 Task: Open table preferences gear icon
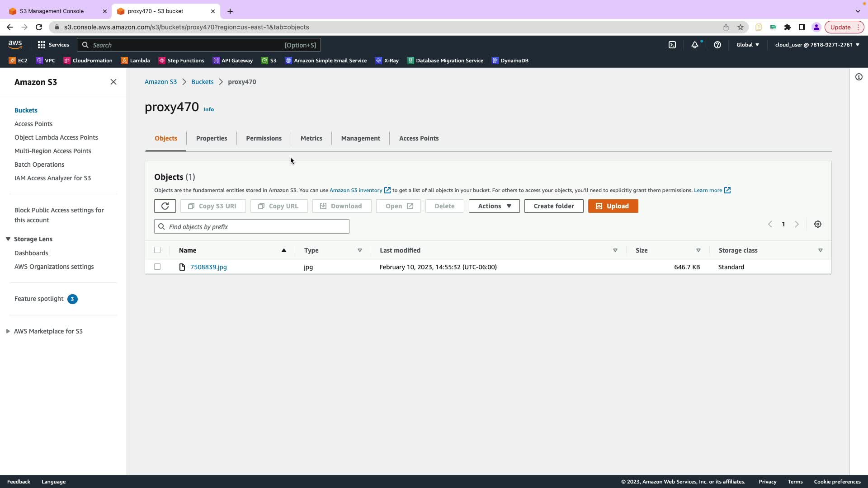tap(817, 224)
